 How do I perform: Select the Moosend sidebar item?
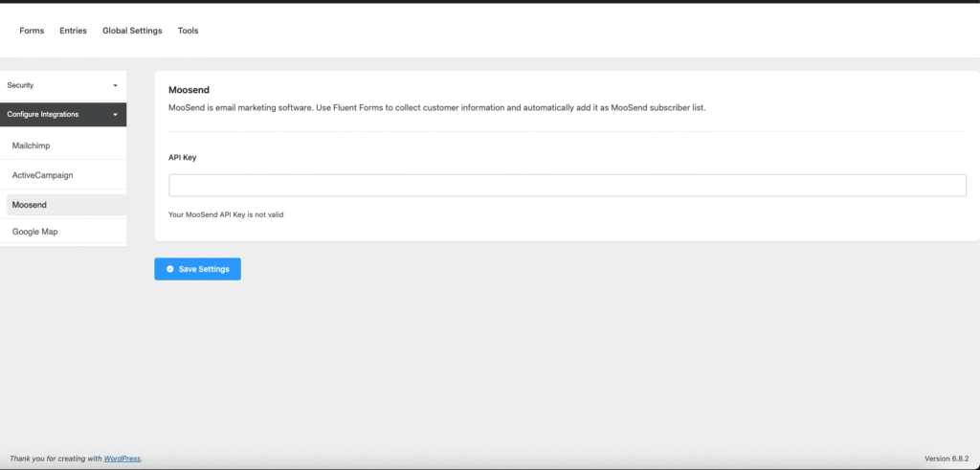pyautogui.click(x=30, y=205)
